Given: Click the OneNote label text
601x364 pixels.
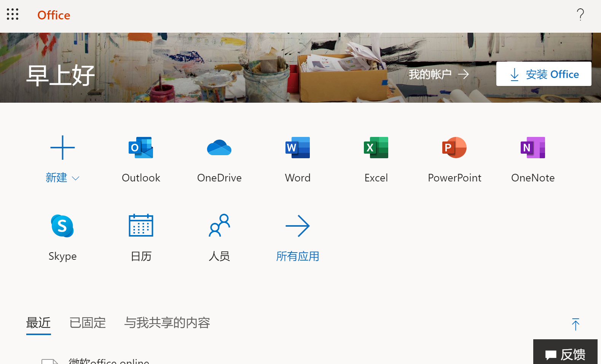Looking at the screenshot, I should [x=533, y=178].
